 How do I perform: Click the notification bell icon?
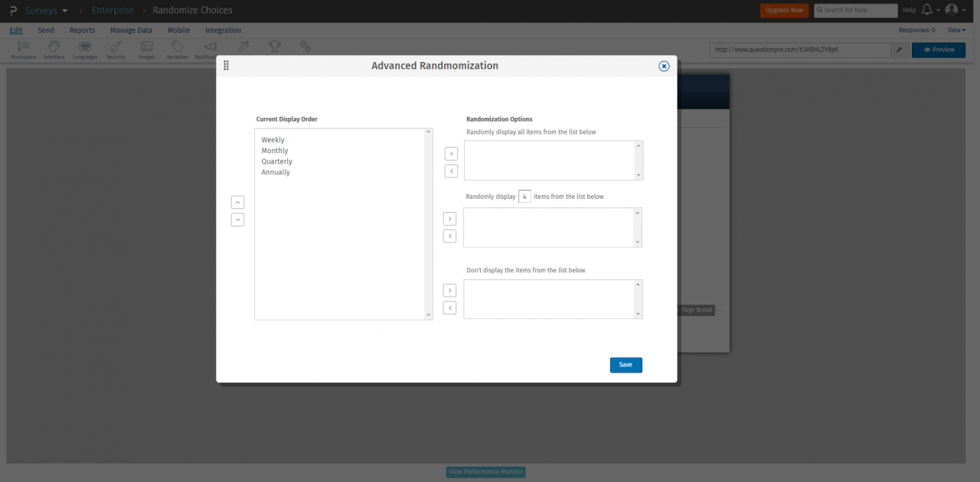point(926,10)
